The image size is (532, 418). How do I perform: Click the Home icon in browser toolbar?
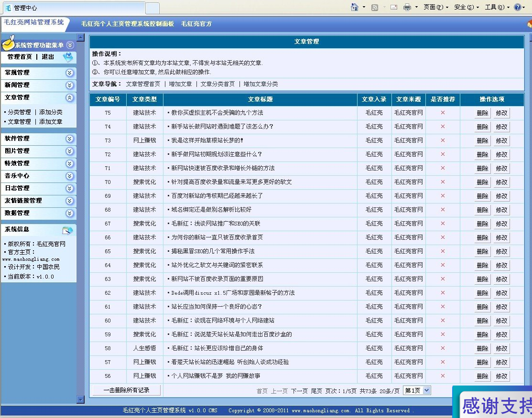click(x=355, y=7)
